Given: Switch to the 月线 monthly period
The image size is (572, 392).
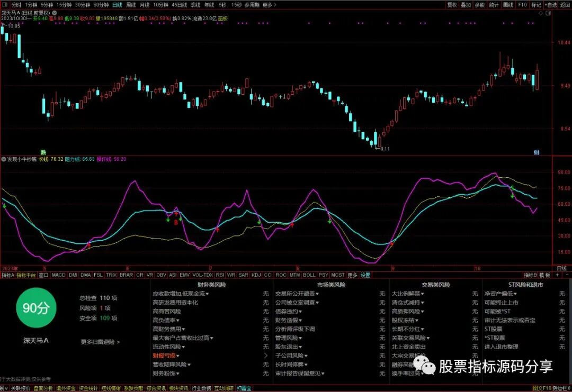Looking at the screenshot, I should click(x=145, y=5).
